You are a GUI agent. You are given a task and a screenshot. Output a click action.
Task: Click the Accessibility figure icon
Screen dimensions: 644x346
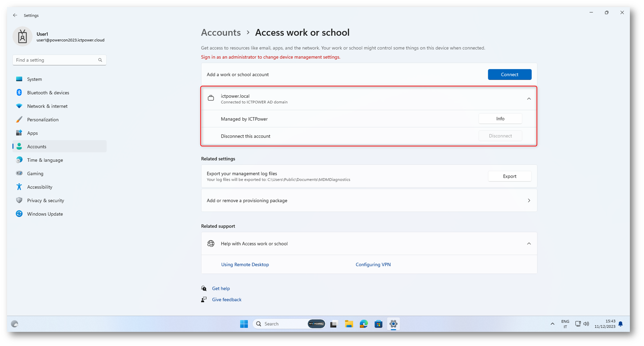[19, 187]
